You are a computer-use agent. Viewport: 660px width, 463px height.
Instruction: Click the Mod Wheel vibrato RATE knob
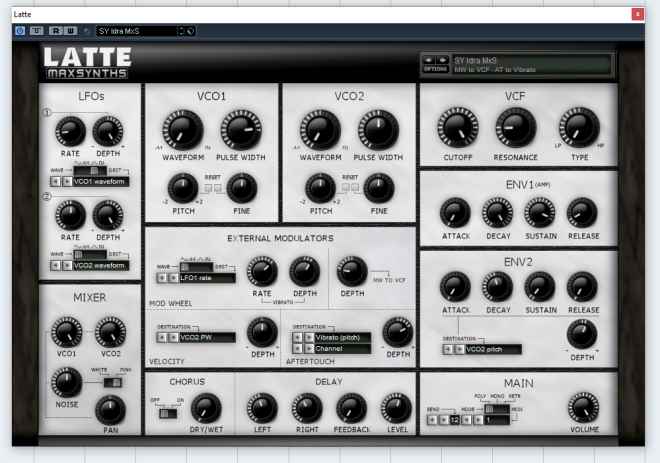pos(262,271)
